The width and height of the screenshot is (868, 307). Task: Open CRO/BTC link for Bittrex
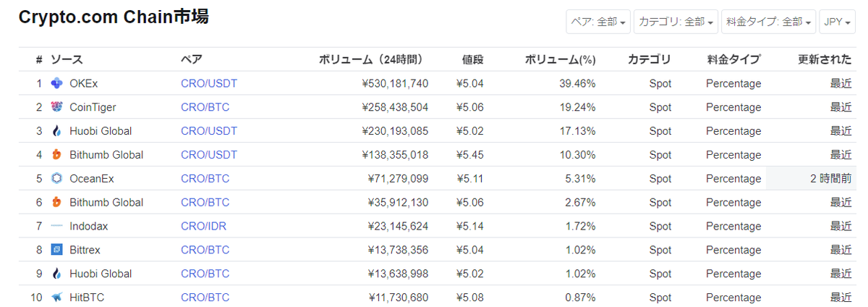[205, 250]
